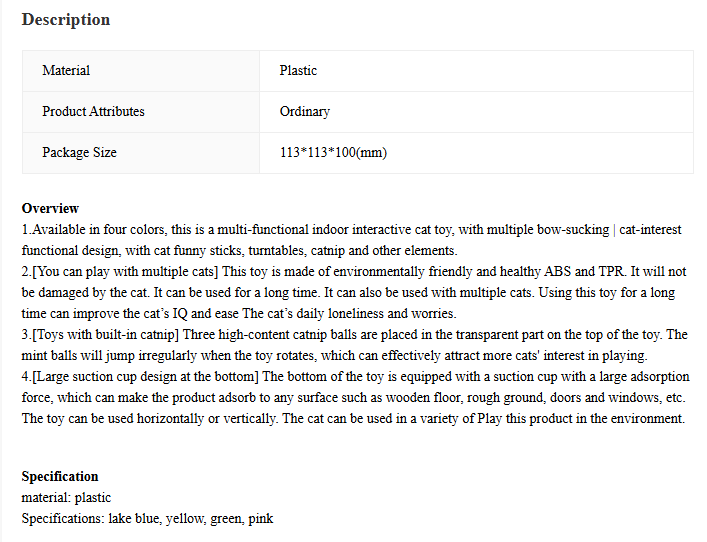The height and width of the screenshot is (542, 707).
Task: Select the Product Attributes label
Action: tap(93, 111)
